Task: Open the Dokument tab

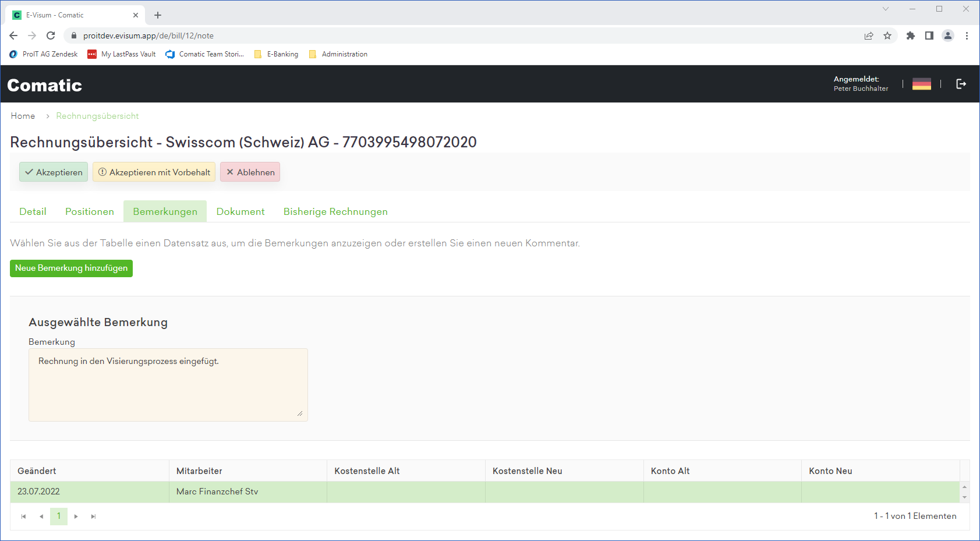Action: [240, 211]
